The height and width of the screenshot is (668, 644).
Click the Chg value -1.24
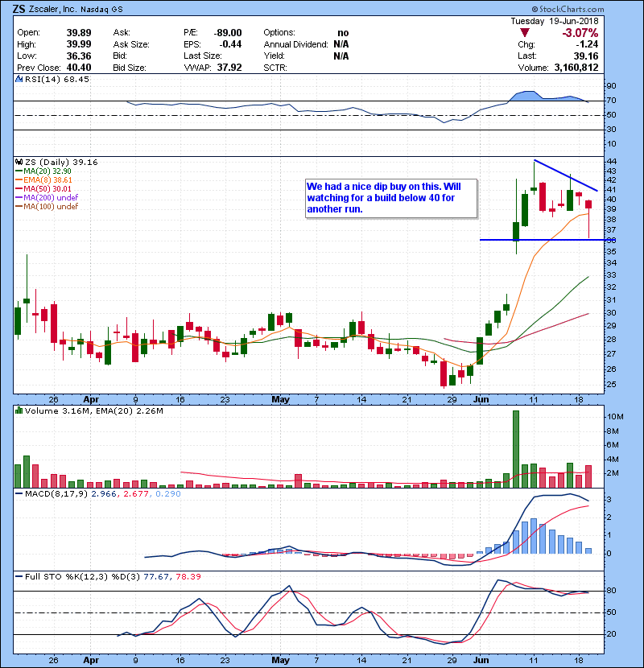pos(587,44)
